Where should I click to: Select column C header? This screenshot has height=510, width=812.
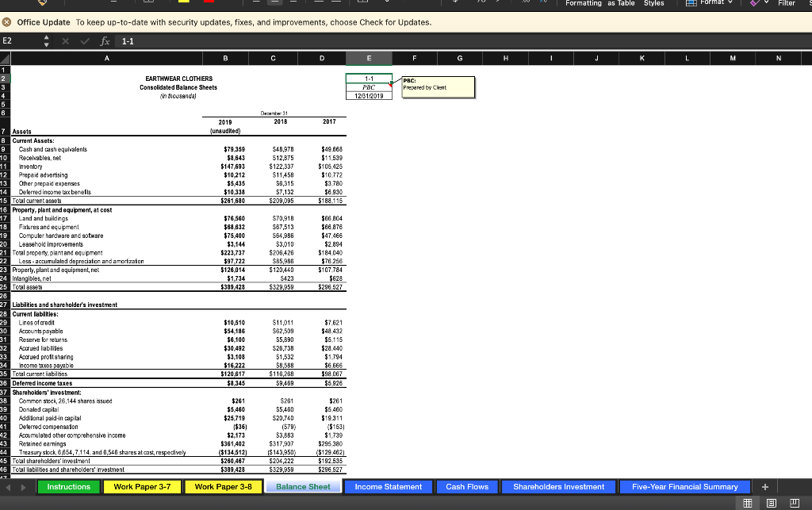[273, 59]
